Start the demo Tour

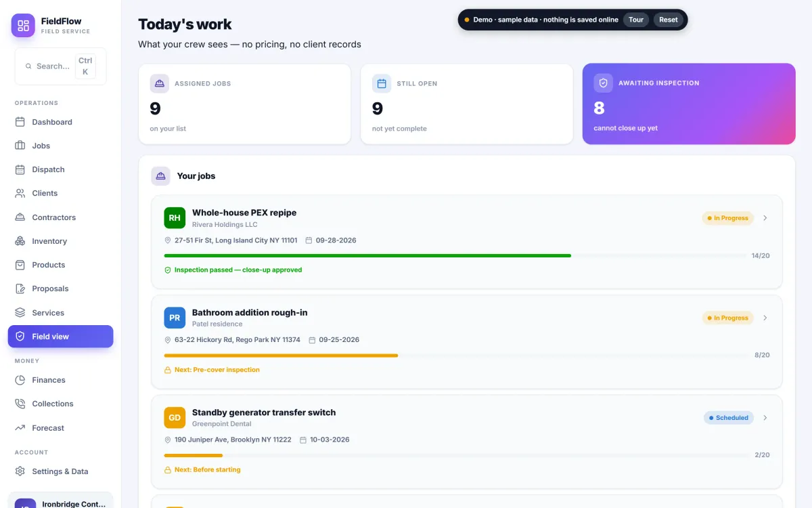point(636,20)
